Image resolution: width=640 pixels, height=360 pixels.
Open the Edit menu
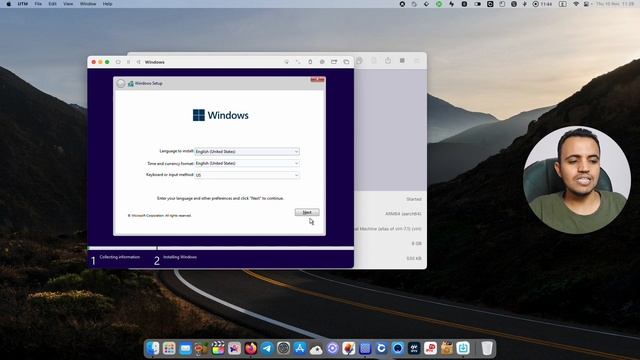point(52,4)
